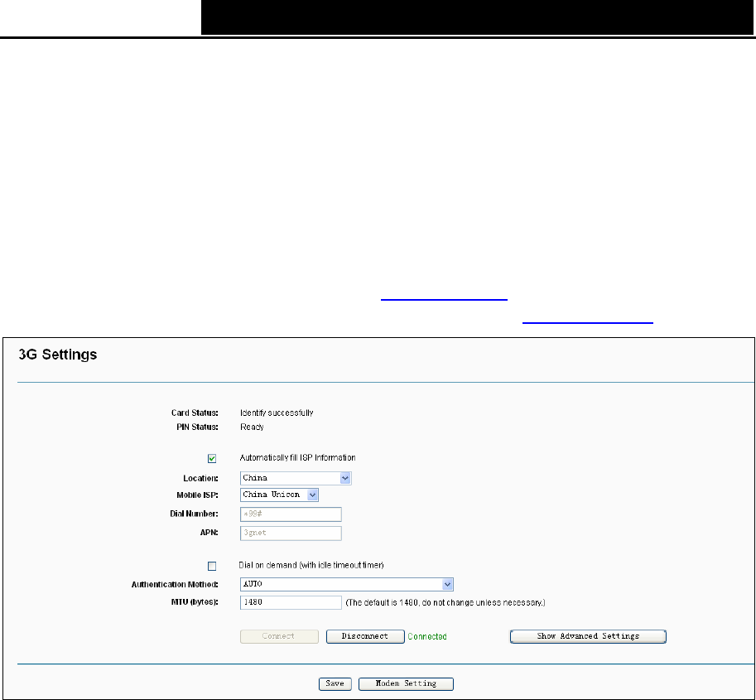Click the Dial Number input field
The image size is (756, 700).
291,514
